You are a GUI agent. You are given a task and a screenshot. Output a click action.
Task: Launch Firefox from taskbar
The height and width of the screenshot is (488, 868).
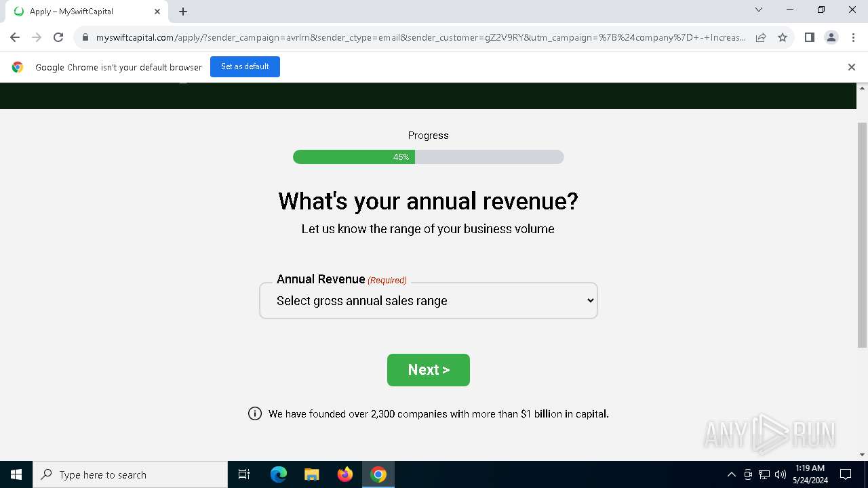tap(345, 474)
